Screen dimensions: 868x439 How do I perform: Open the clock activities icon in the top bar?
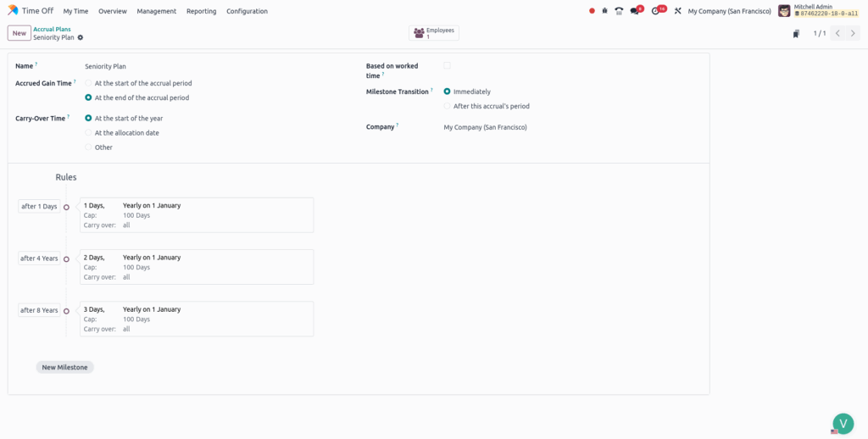[655, 11]
